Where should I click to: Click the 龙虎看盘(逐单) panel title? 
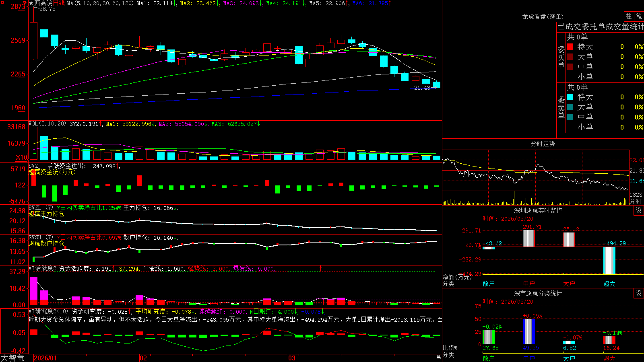[x=543, y=16]
